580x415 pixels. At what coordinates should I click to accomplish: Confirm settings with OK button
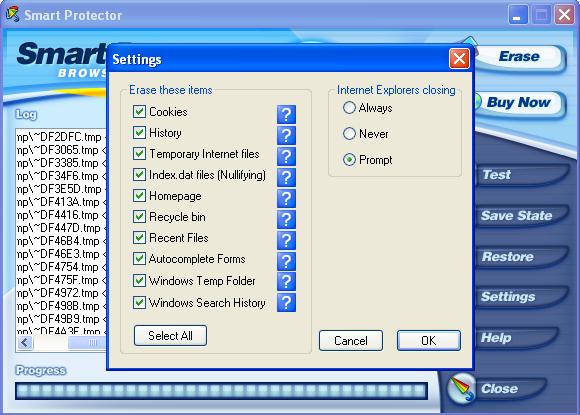tap(429, 340)
